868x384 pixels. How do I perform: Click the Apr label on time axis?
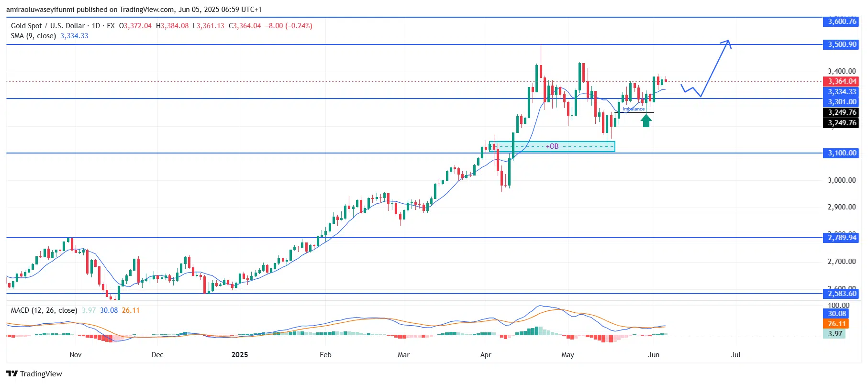click(486, 355)
